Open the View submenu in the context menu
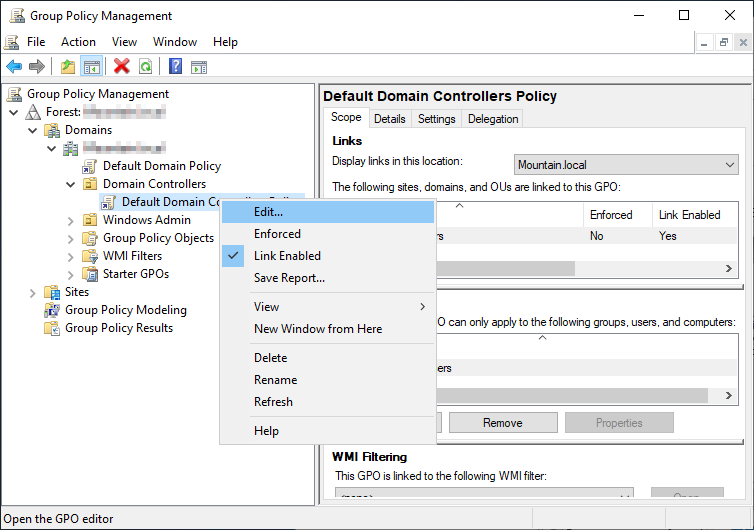Screen dimensions: 754x530 [x=328, y=307]
